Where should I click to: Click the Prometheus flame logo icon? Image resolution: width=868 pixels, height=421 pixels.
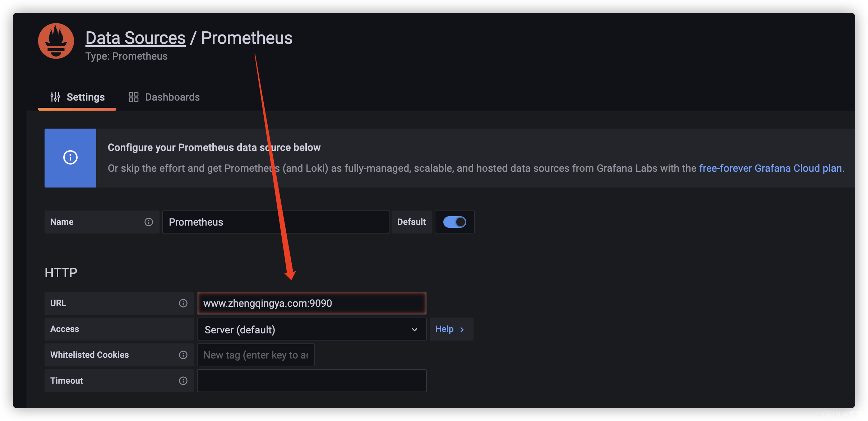tap(56, 41)
